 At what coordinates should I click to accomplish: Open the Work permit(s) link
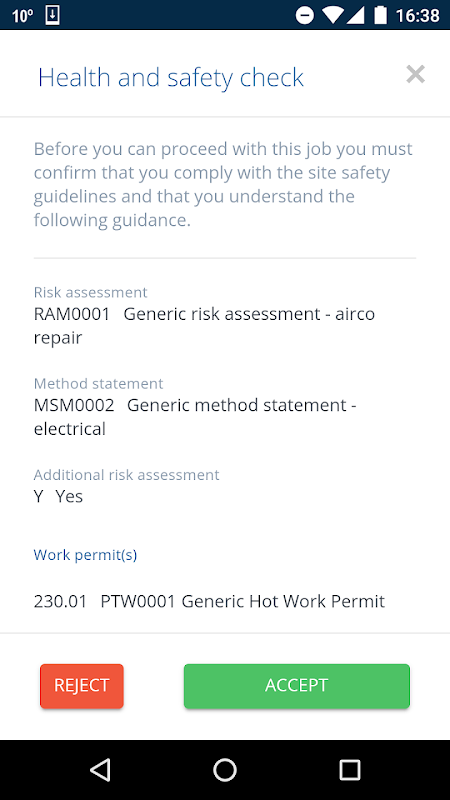[85, 555]
